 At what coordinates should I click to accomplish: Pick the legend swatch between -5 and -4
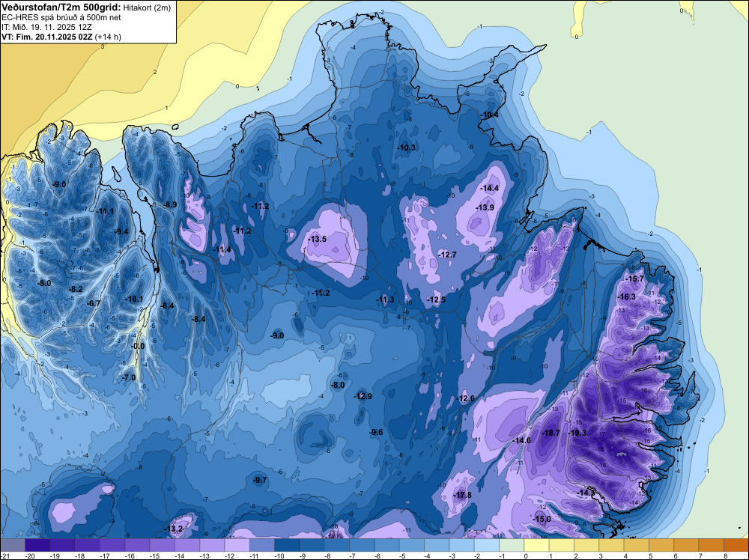click(x=412, y=545)
